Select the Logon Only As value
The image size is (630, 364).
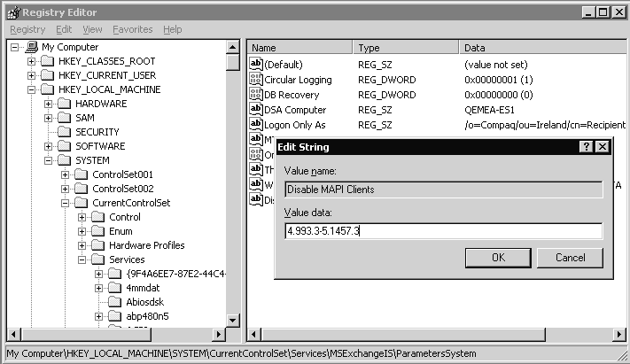coord(294,125)
